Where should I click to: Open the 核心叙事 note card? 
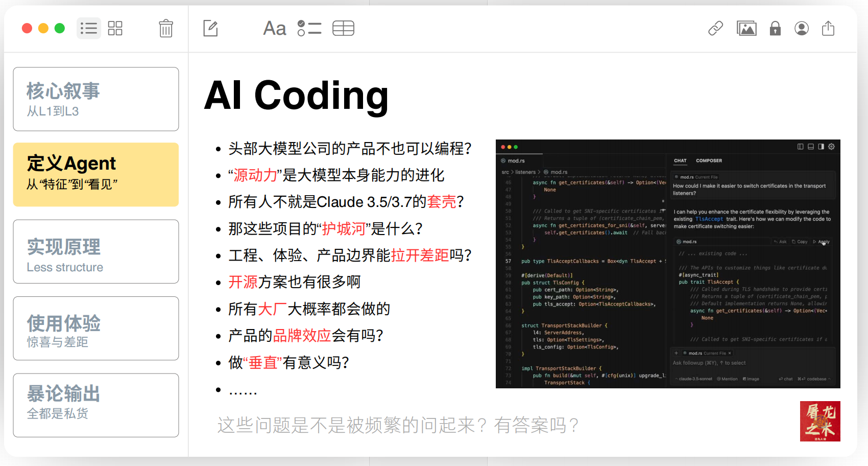tap(96, 99)
